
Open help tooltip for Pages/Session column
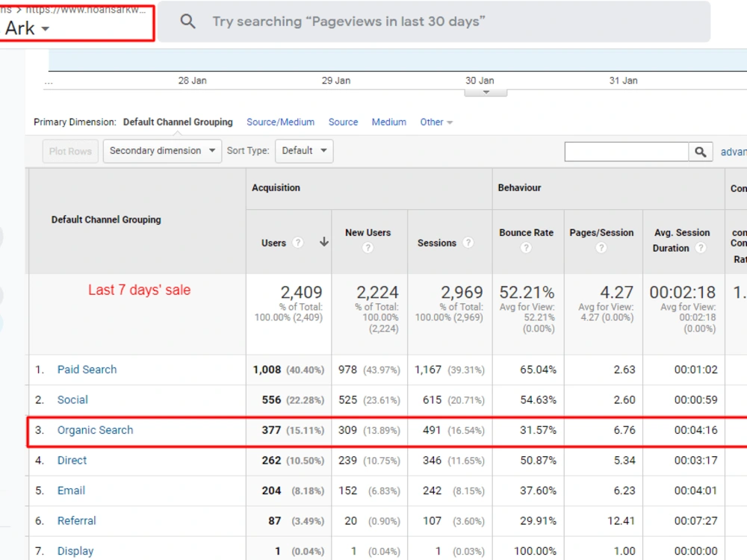pyautogui.click(x=601, y=248)
